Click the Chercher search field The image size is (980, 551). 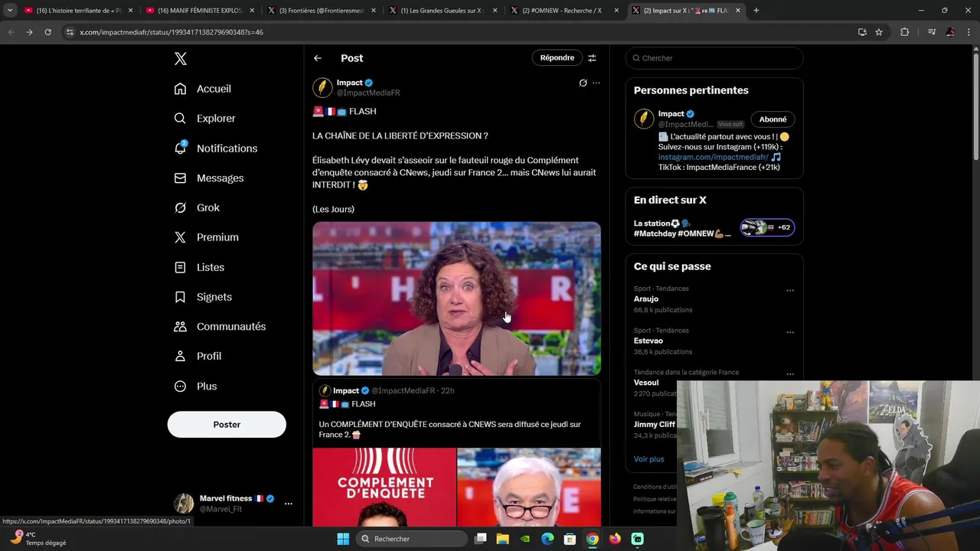(714, 58)
